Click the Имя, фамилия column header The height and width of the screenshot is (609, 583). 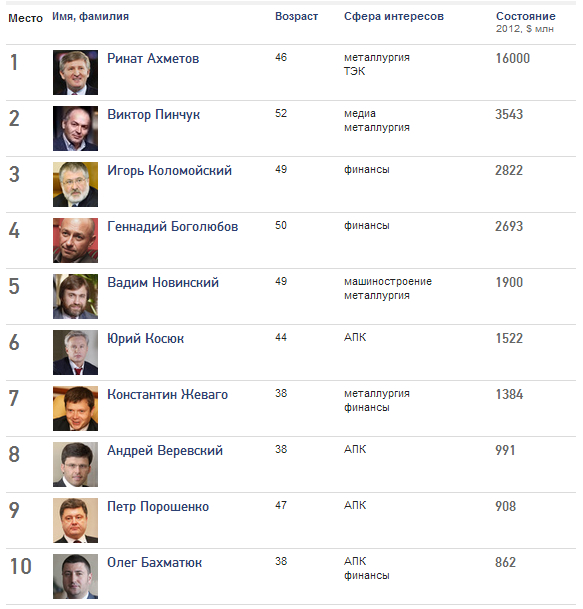click(x=90, y=17)
